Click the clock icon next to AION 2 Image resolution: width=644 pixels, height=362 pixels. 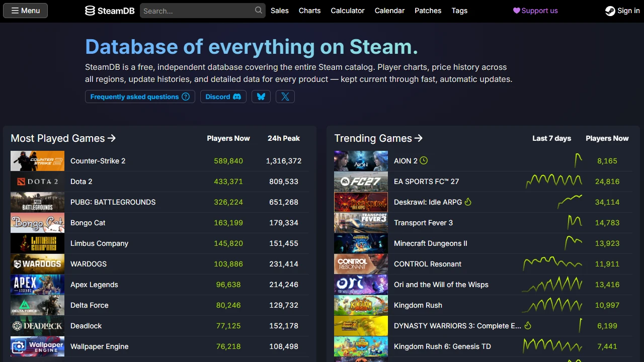[x=424, y=160]
